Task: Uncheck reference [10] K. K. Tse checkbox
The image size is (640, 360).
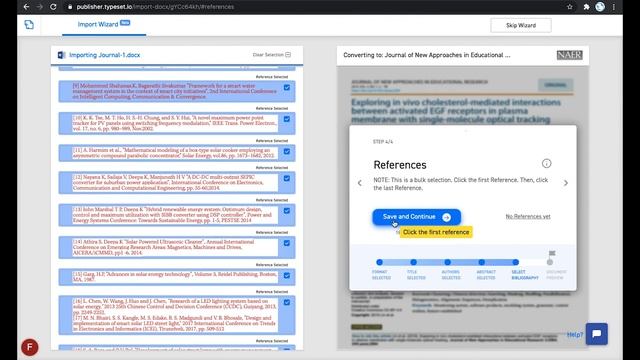Action: tap(287, 119)
